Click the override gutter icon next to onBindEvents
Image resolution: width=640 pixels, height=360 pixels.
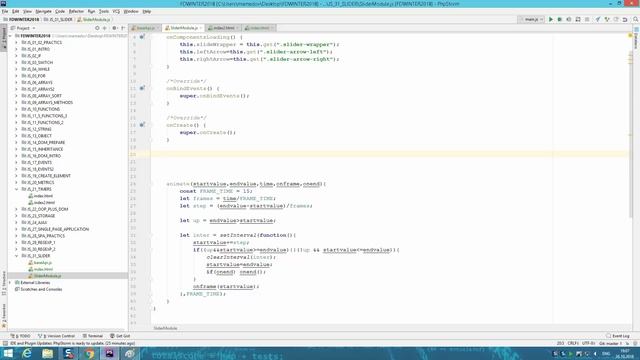pyautogui.click(x=142, y=88)
